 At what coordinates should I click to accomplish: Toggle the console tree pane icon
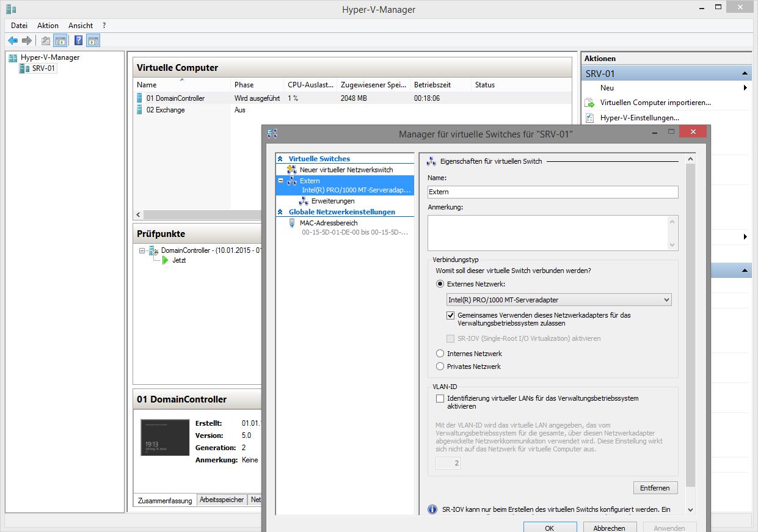point(60,41)
